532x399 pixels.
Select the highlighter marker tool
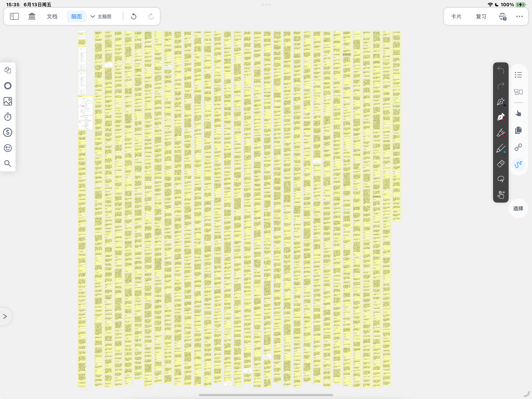coord(501,133)
